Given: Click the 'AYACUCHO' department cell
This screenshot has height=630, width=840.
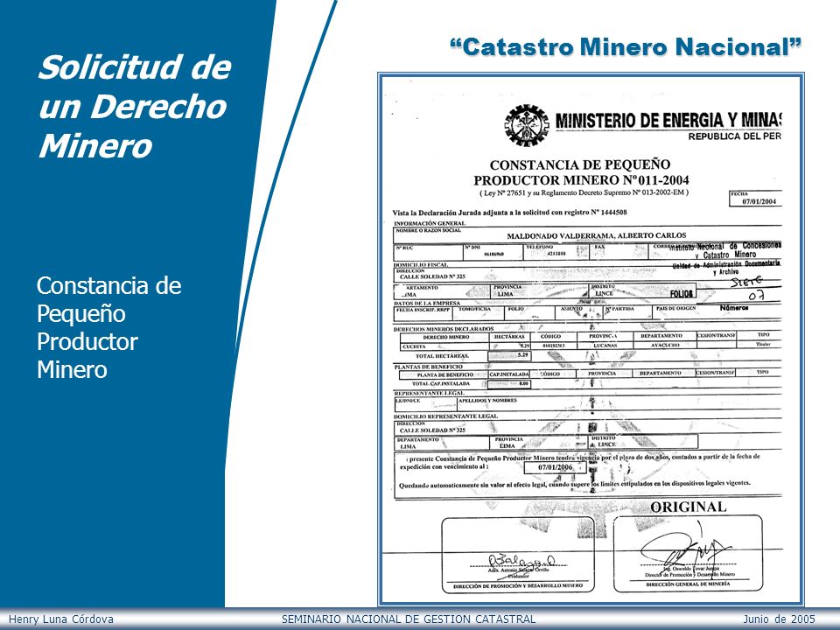Looking at the screenshot, I should coord(665,346).
